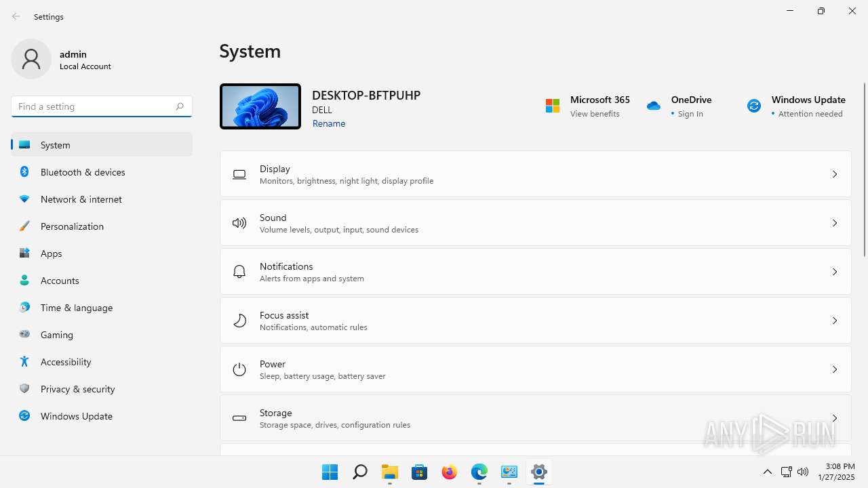Image resolution: width=868 pixels, height=488 pixels.
Task: Click the Time & language clock icon
Action: coord(24,308)
